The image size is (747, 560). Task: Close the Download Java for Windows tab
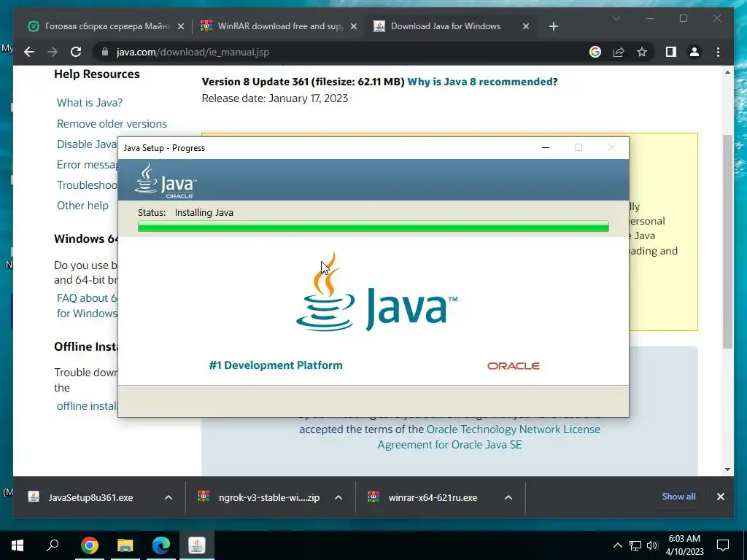coord(525,26)
